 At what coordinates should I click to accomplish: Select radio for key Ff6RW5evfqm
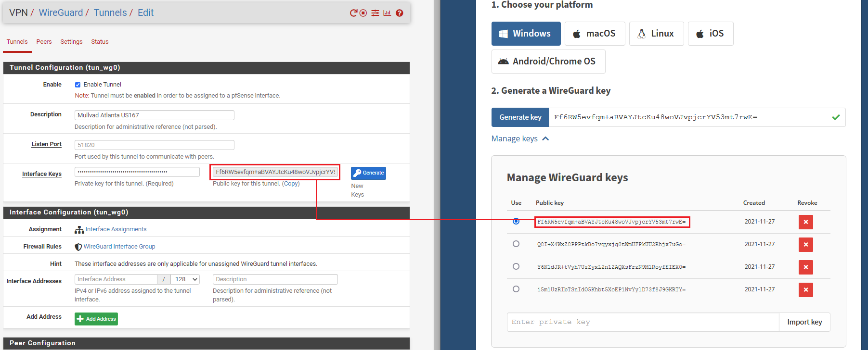click(516, 221)
